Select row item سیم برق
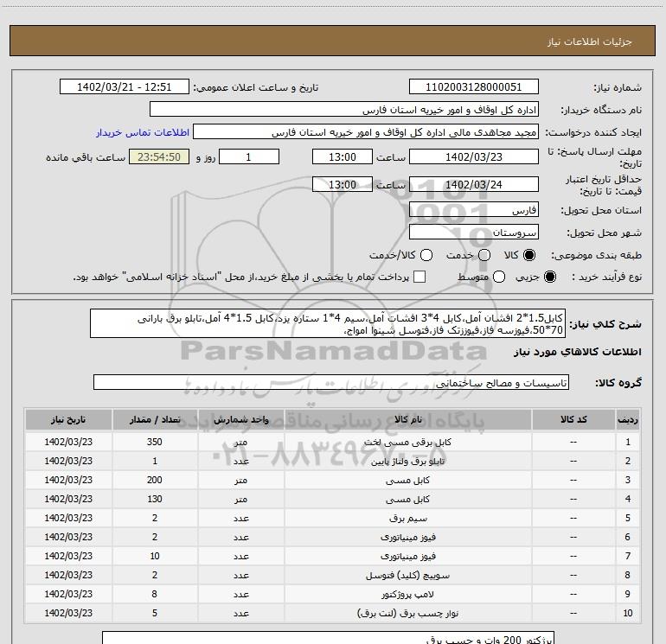The image size is (666, 644). click(x=407, y=519)
